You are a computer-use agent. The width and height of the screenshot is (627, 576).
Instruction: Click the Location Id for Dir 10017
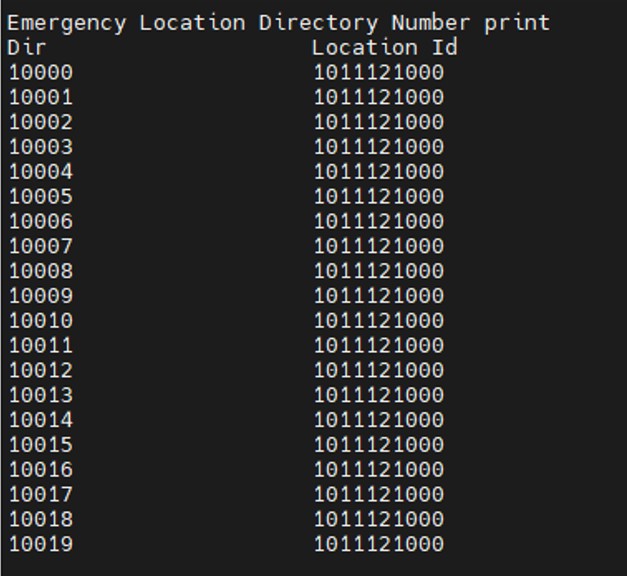point(378,494)
